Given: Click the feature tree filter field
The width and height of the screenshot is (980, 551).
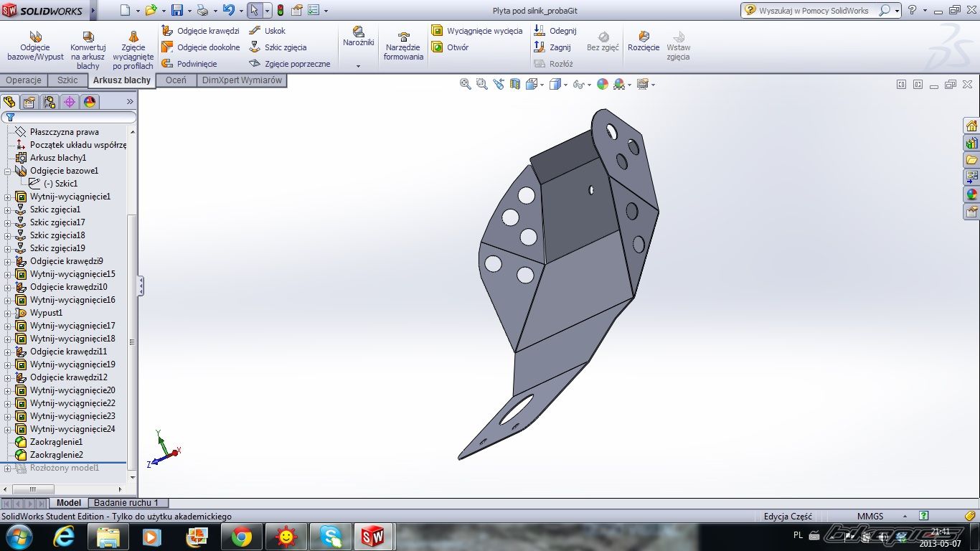Looking at the screenshot, I should point(69,117).
